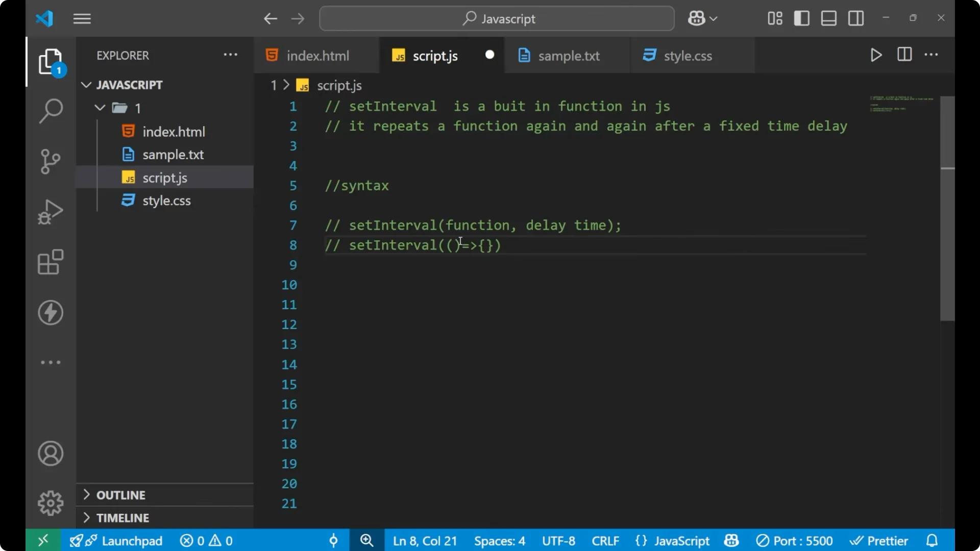Toggle the primary side bar visibility
Viewport: 980px width, 551px height.
(x=801, y=18)
